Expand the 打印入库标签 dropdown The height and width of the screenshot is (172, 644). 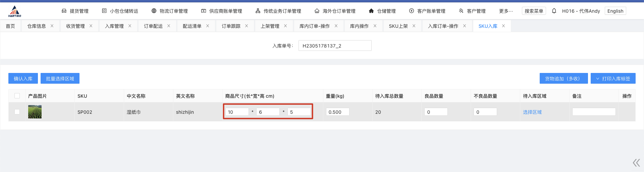613,79
